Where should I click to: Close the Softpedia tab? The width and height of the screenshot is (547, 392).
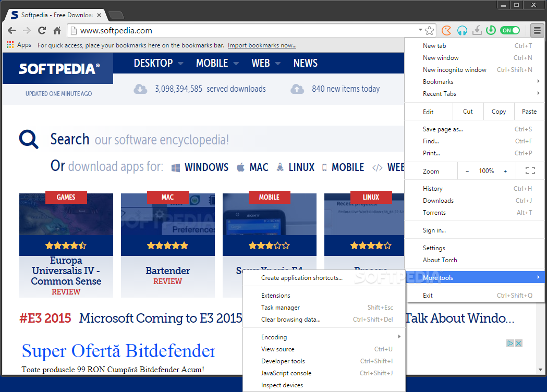pyautogui.click(x=99, y=15)
